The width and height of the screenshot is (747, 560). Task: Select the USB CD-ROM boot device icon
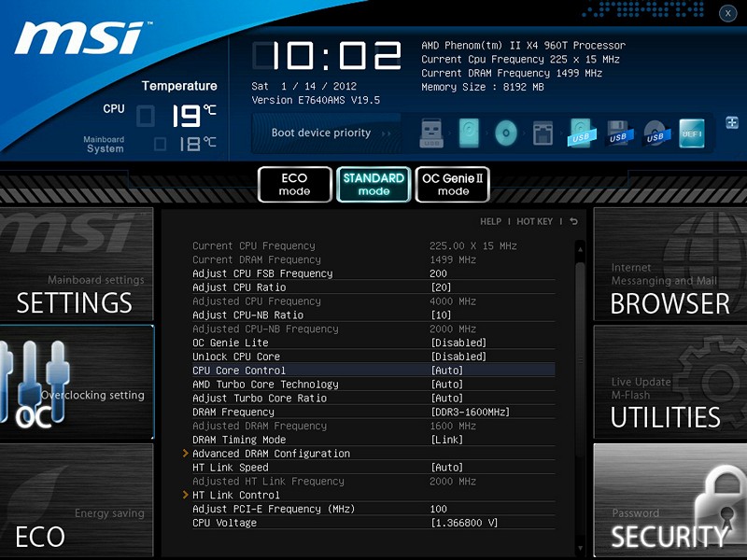point(656,133)
